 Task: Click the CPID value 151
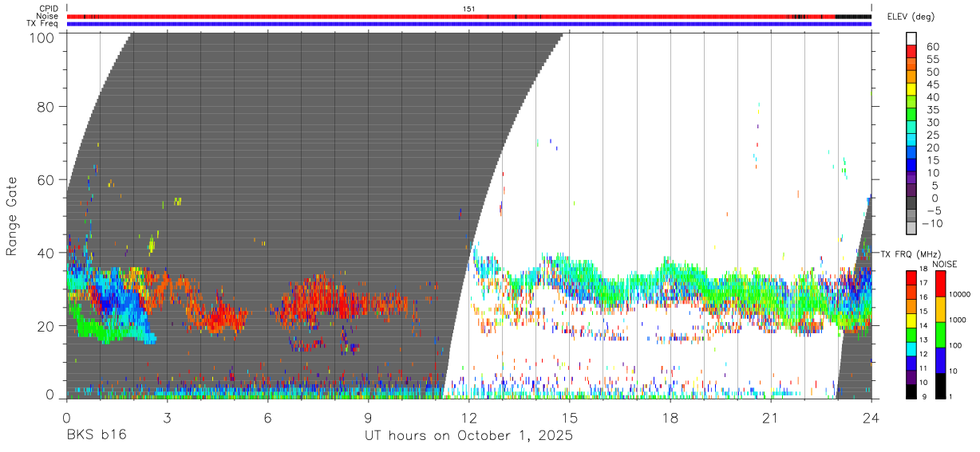pos(468,9)
